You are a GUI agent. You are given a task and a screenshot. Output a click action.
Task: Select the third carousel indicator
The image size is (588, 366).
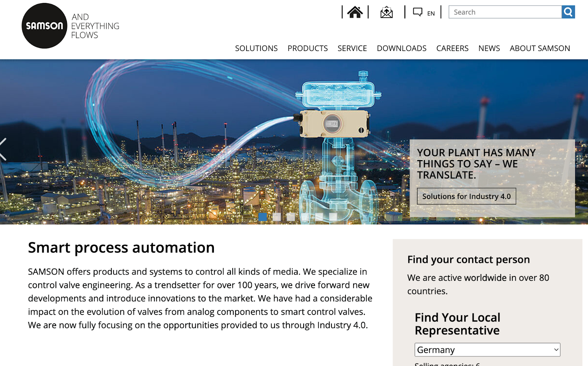291,217
